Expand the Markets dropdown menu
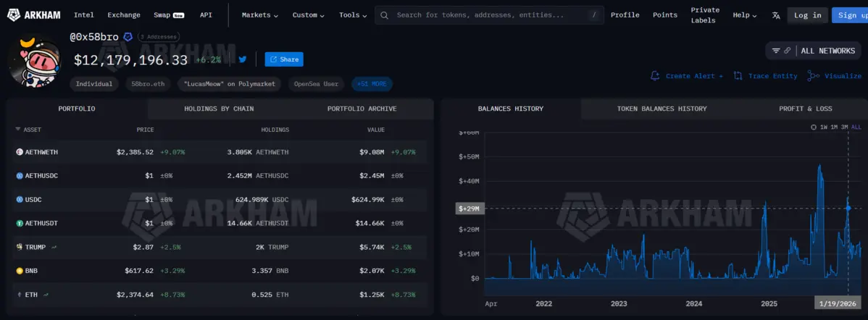 coord(261,15)
